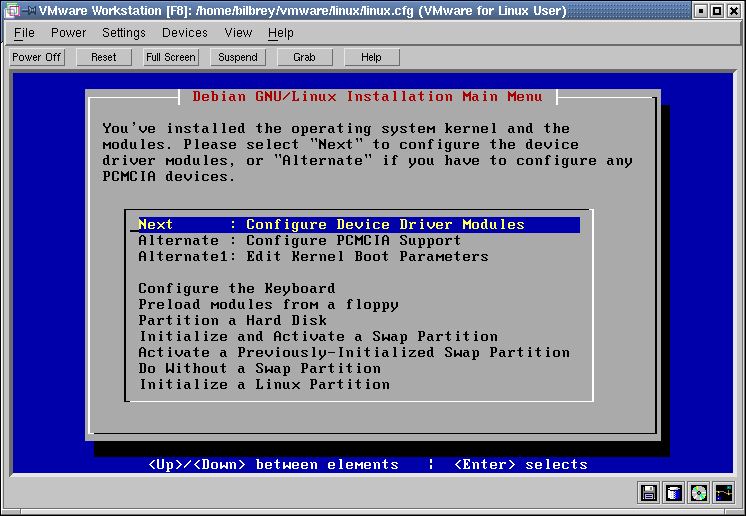Click the CD-ROM device icon
Image resolution: width=746 pixels, height=516 pixels.
click(699, 492)
